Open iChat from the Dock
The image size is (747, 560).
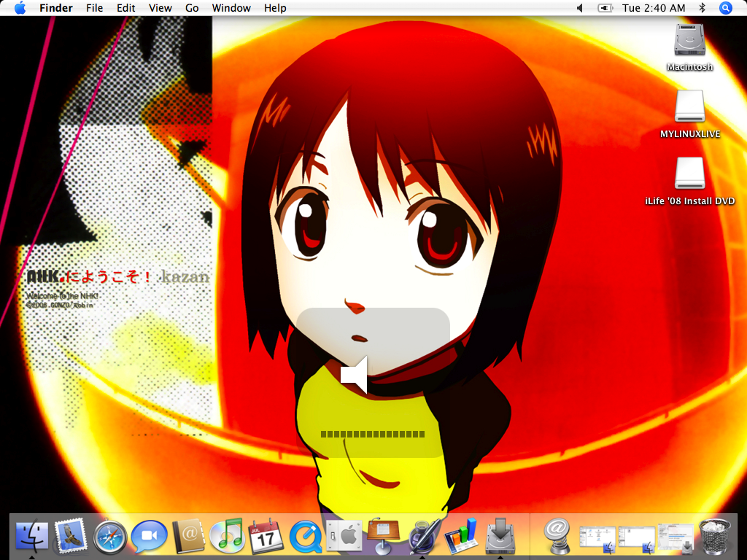pyautogui.click(x=149, y=536)
